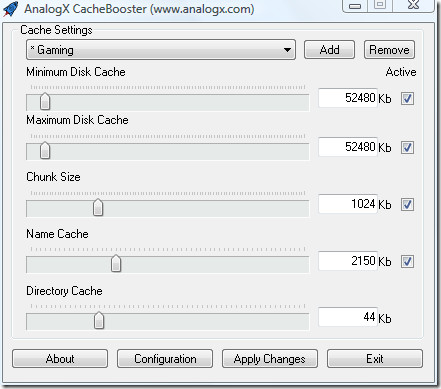Click the 'Active' column heading
The image size is (441, 389).
click(401, 72)
